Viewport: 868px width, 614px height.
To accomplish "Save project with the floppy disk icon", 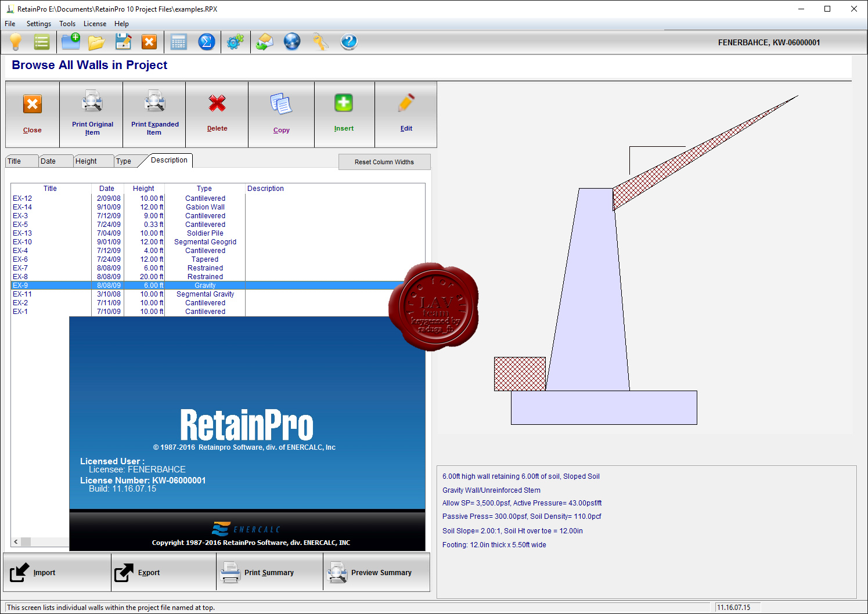I will tap(123, 42).
